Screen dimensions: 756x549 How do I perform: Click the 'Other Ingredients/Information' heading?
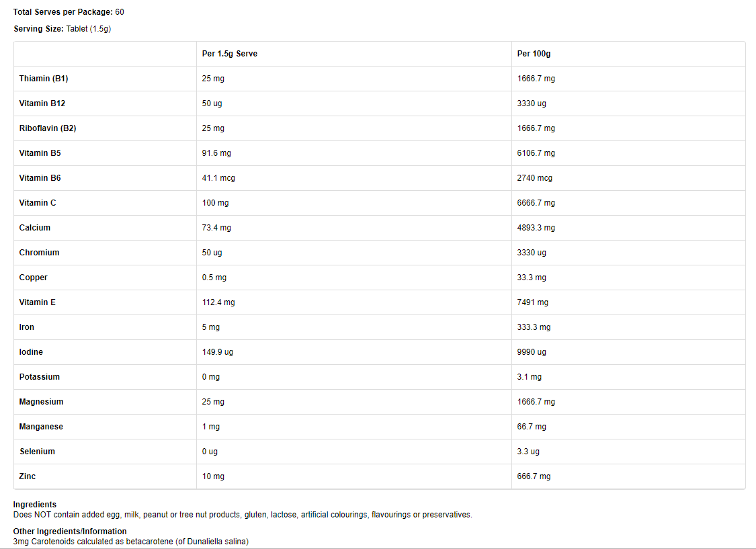[x=70, y=532]
